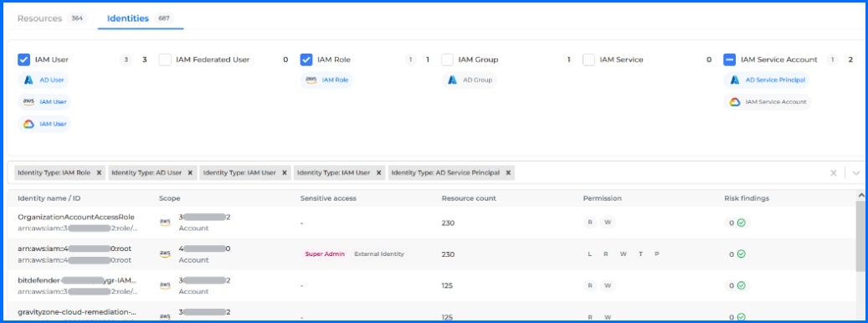This screenshot has height=323, width=868.
Task: Click W permission badge in bitdefender row
Action: click(608, 286)
